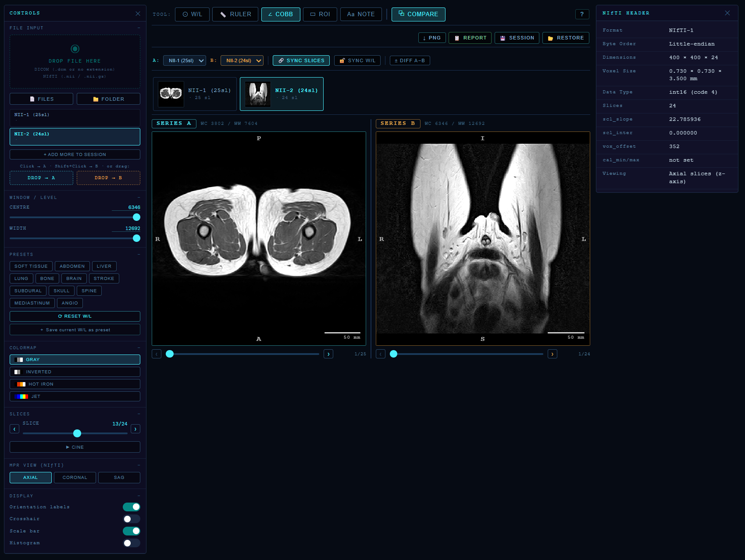The image size is (745, 560).
Task: Collapse the Presets section
Action: tap(139, 255)
